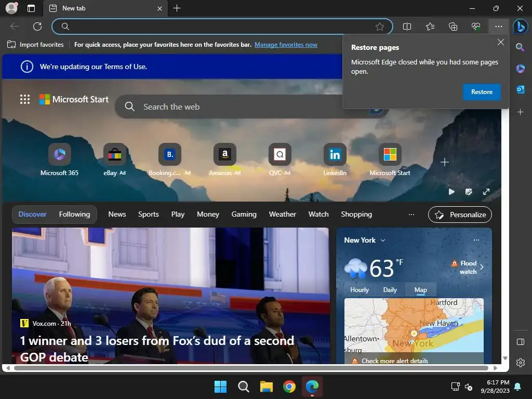Open a new tab with plus button
The height and width of the screenshot is (399, 532).
(x=177, y=8)
